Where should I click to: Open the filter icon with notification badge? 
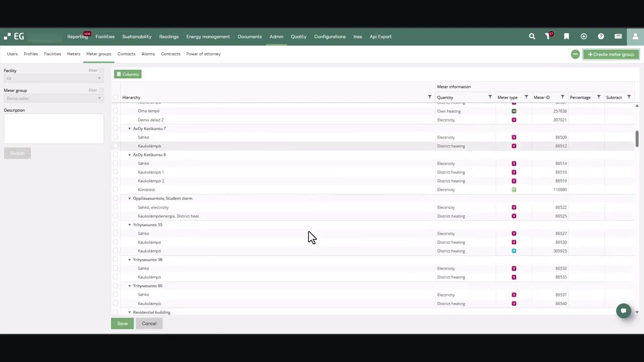[548, 36]
